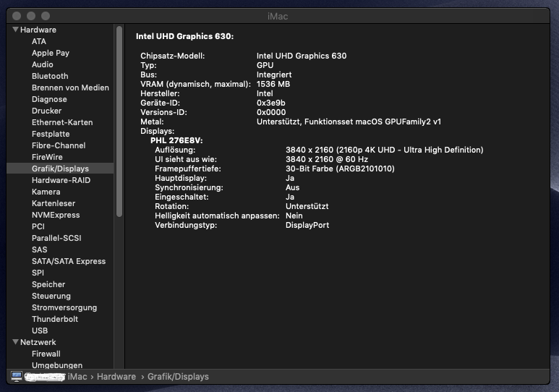Open the Drucker entry
Image resolution: width=559 pixels, height=392 pixels.
pos(47,111)
